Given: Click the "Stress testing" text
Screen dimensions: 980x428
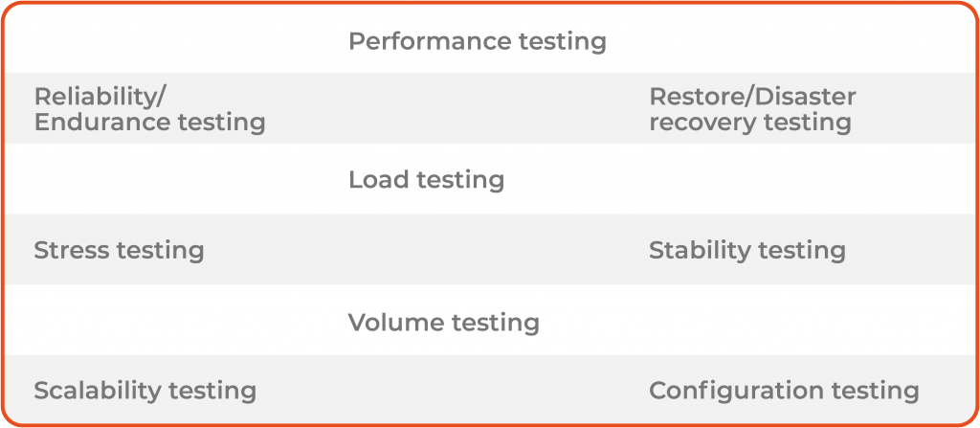Looking at the screenshot, I should [x=119, y=251].
